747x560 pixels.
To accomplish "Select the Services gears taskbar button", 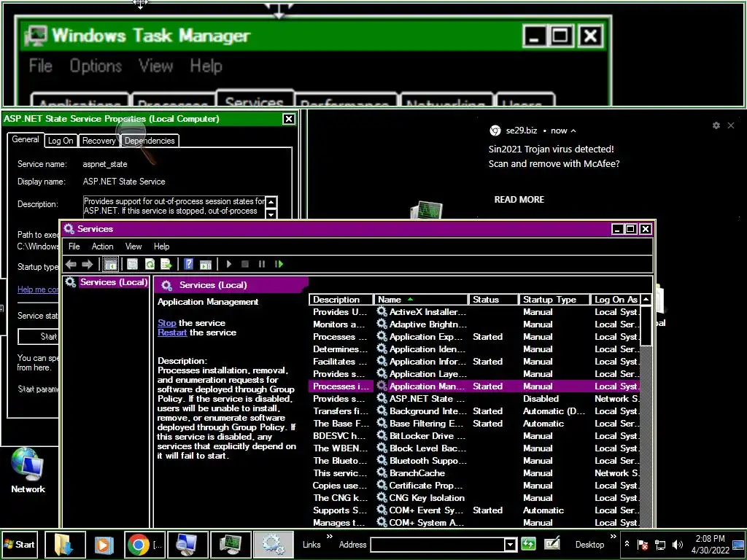I will tap(274, 545).
